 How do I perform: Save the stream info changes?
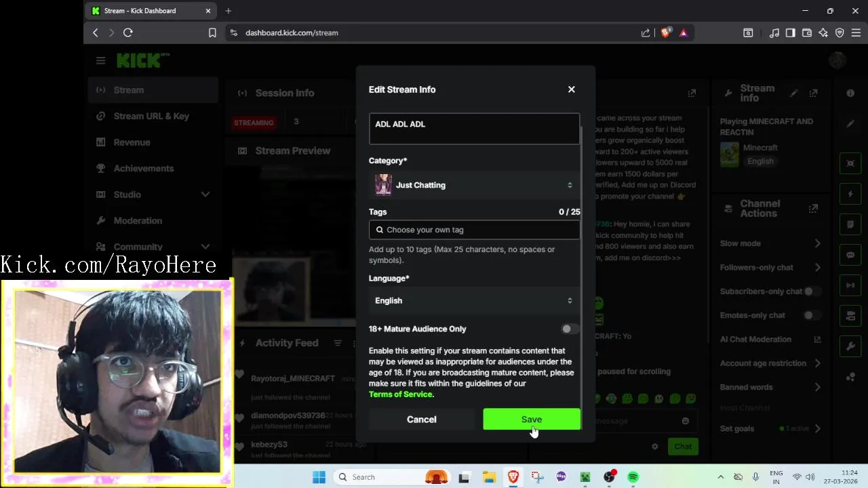click(x=532, y=420)
